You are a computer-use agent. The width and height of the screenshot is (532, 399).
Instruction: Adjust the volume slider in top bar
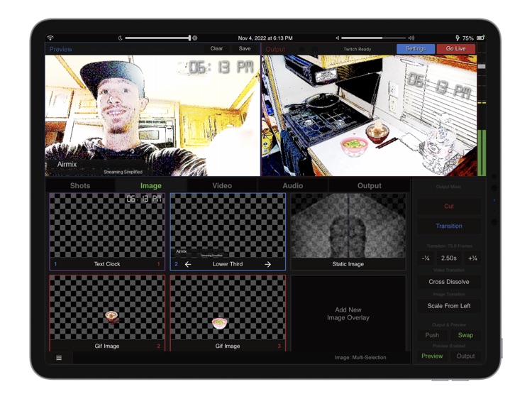[373, 38]
